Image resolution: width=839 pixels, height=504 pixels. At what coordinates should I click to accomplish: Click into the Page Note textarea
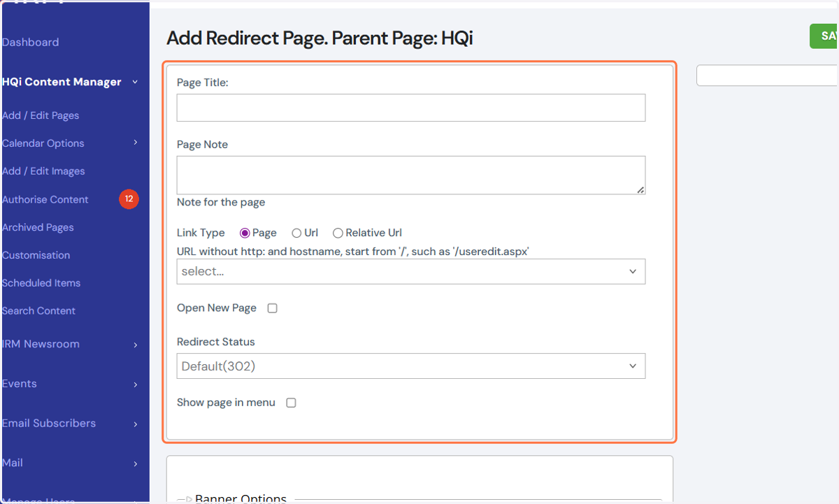point(411,175)
